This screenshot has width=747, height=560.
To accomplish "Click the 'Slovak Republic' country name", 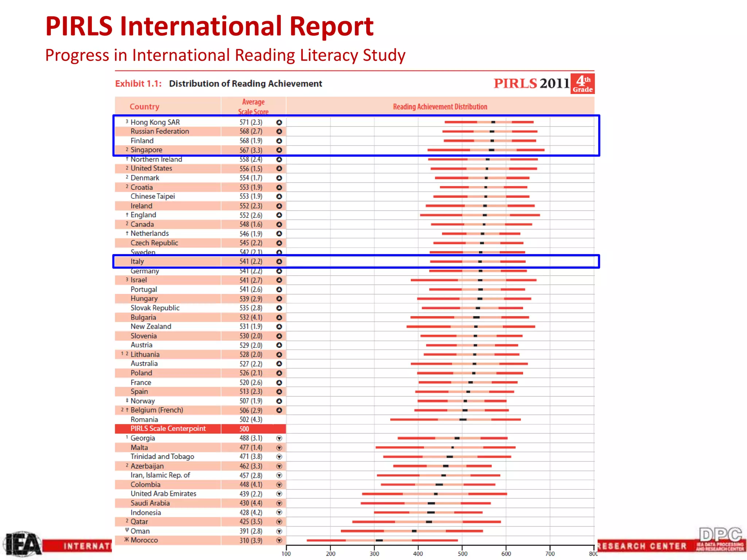I will click(155, 308).
